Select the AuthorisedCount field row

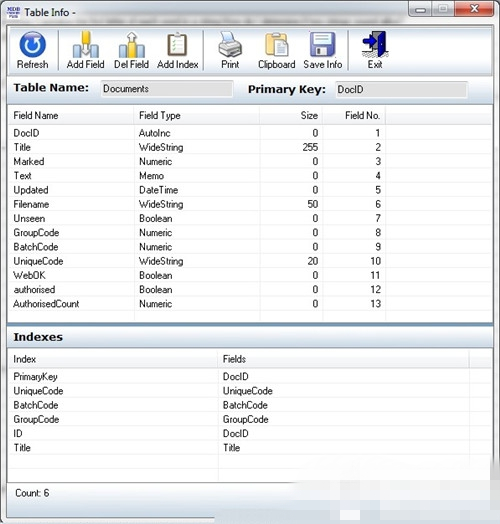(249, 304)
